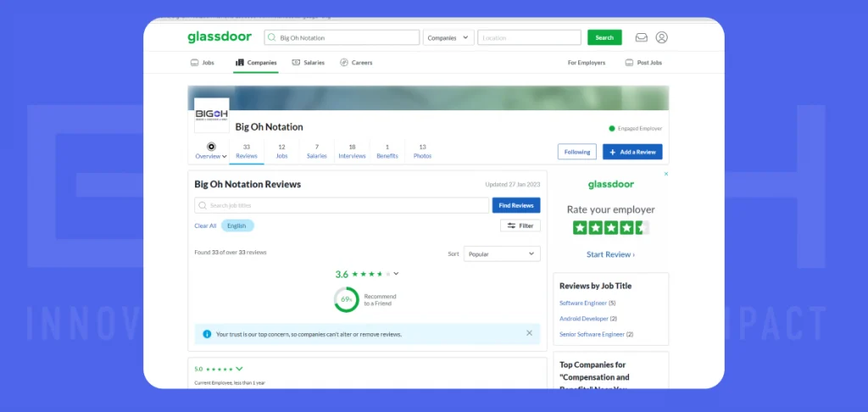Dismiss the trust concern banner
Screen dimensions: 868x412
(529, 333)
